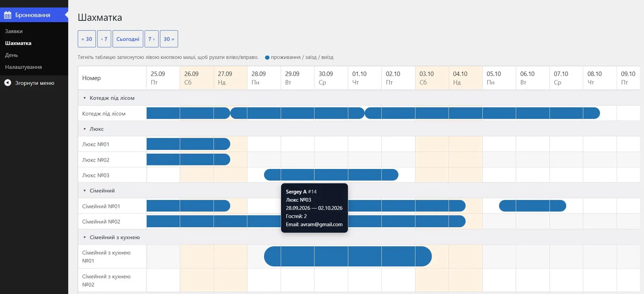
Task: Click the Бронювання menu label
Action: pyautogui.click(x=33, y=15)
